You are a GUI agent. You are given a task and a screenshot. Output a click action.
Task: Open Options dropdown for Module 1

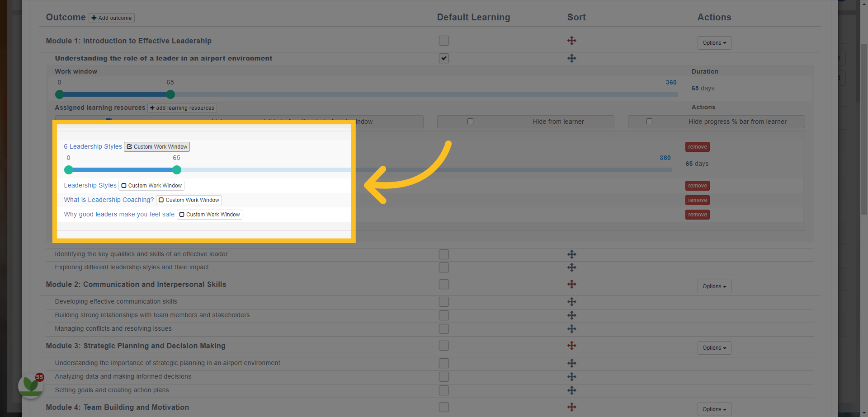tap(714, 43)
